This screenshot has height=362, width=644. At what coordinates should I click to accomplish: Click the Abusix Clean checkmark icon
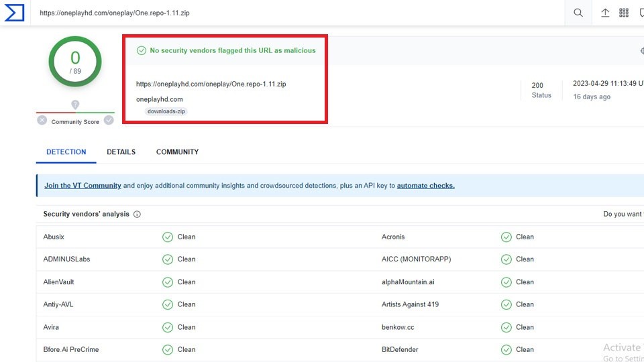(x=168, y=237)
